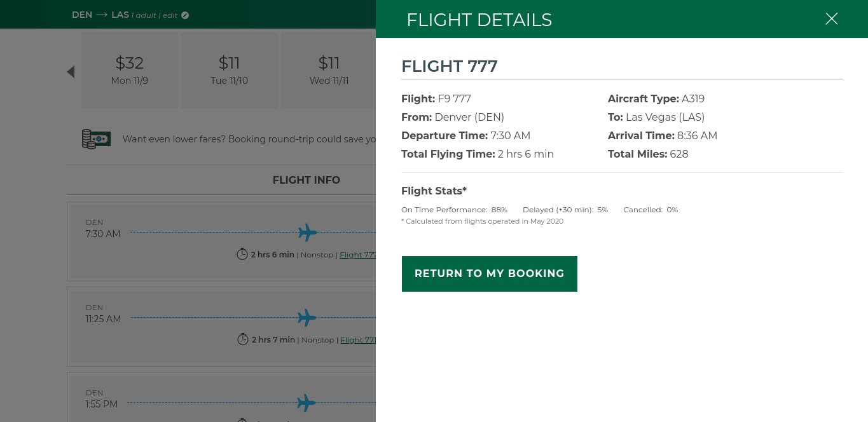Open Flight 777 link in first result
Screen dimensions: 868x422
click(357, 255)
